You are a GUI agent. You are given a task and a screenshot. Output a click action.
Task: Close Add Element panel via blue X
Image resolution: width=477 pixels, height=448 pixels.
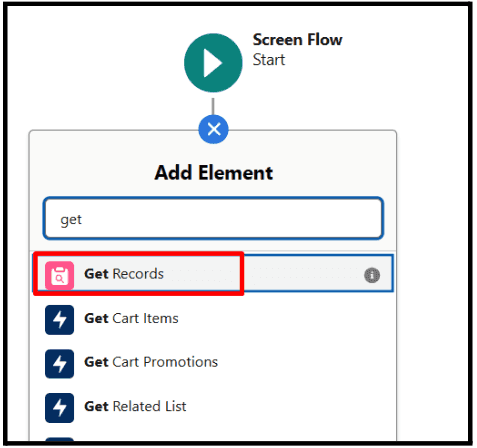click(x=213, y=129)
